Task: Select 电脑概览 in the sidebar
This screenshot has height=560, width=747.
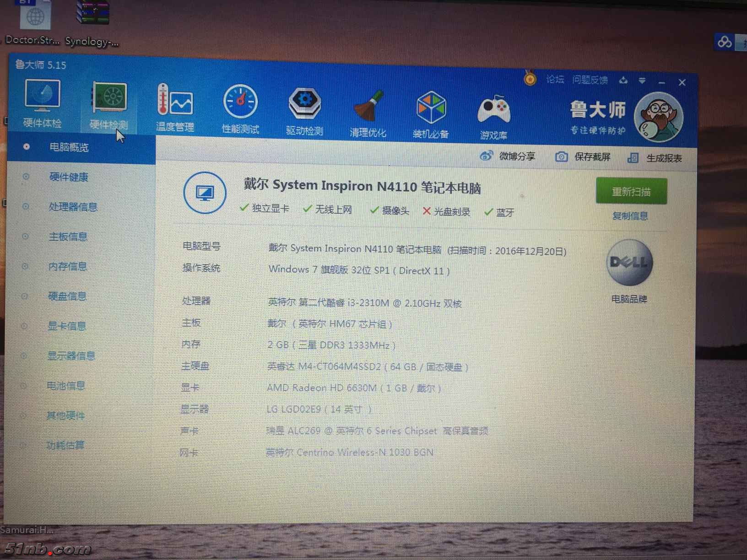Action: point(81,147)
